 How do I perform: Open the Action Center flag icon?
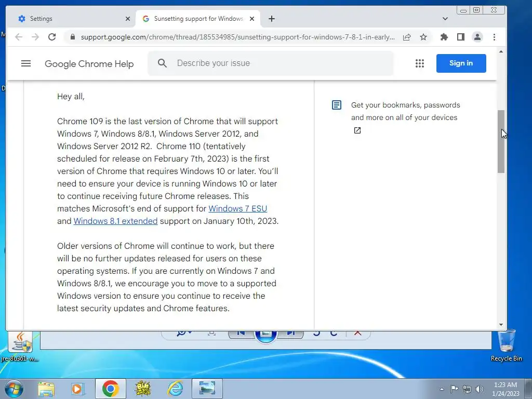[454, 389]
